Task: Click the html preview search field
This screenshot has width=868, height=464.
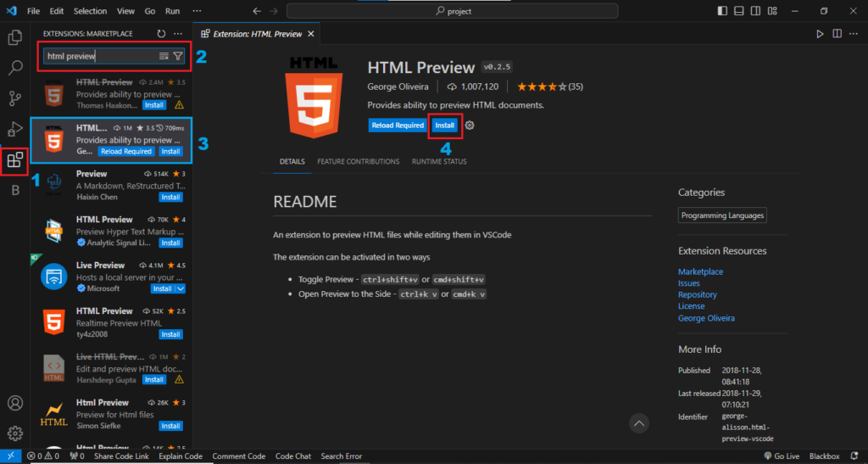Action: click(x=100, y=56)
